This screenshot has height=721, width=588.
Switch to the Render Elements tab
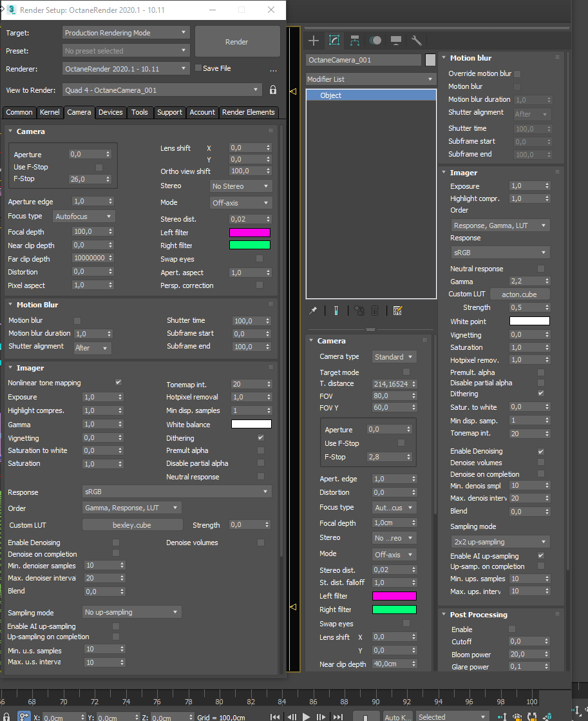[248, 112]
